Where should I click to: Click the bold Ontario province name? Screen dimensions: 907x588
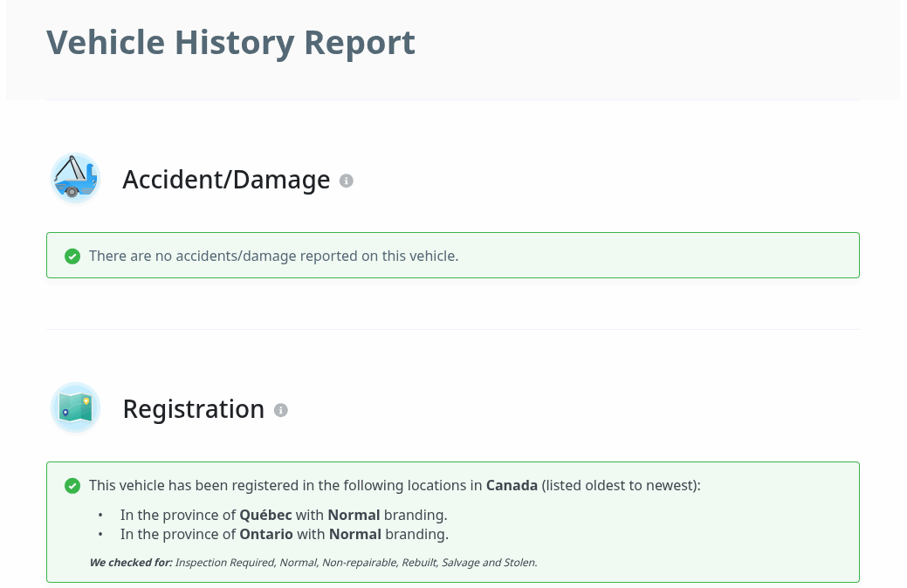click(x=266, y=534)
